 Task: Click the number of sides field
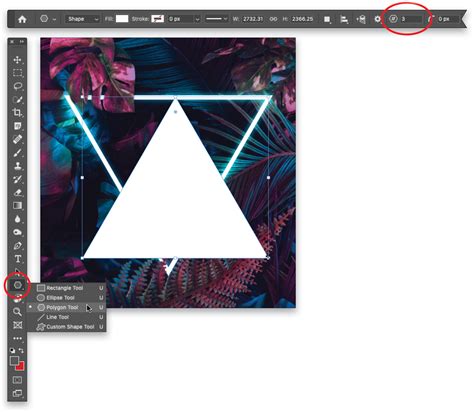tap(411, 19)
